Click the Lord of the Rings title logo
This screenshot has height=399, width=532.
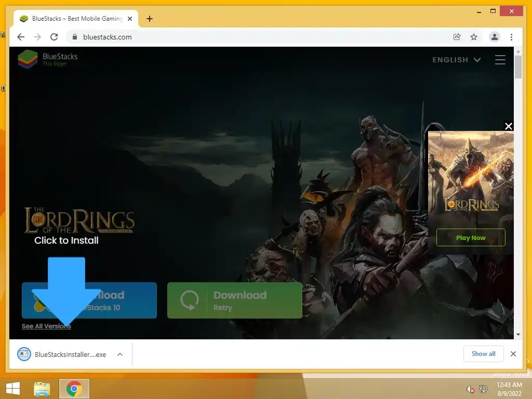click(79, 220)
